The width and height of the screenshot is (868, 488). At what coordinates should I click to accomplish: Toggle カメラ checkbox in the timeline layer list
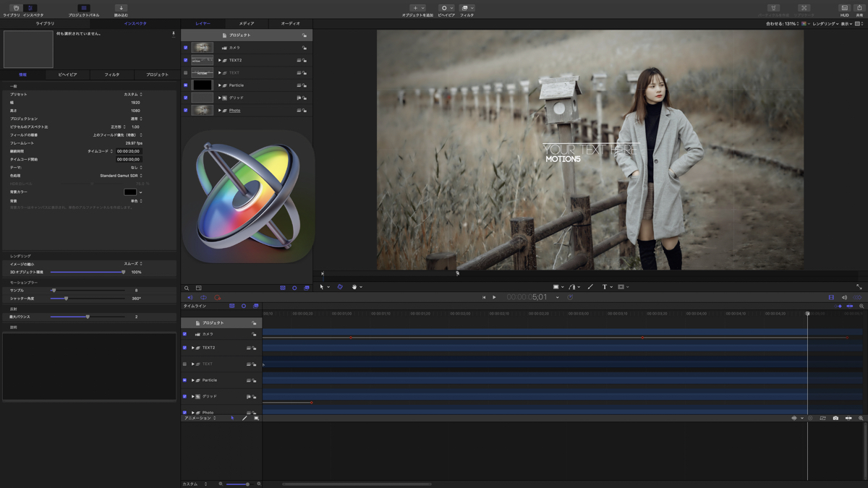(184, 334)
